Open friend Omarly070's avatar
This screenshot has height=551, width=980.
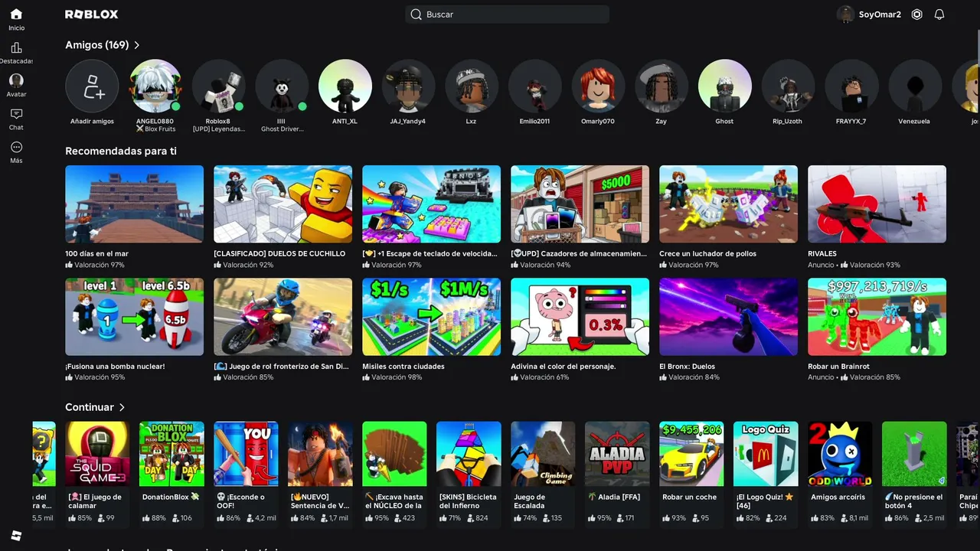click(x=598, y=86)
